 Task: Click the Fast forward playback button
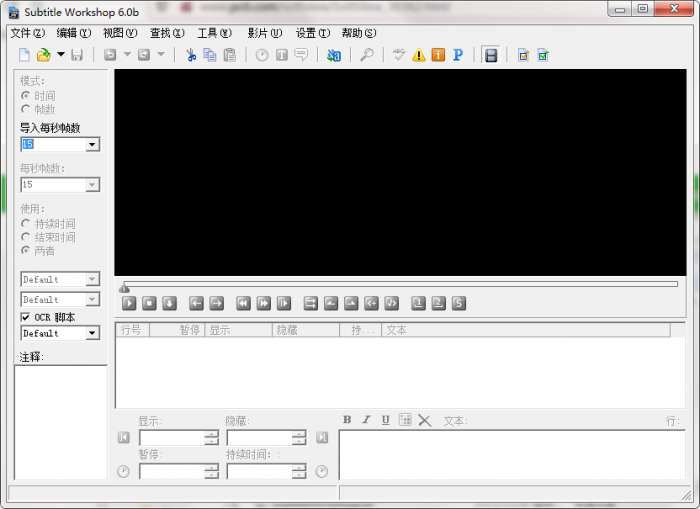(x=263, y=304)
